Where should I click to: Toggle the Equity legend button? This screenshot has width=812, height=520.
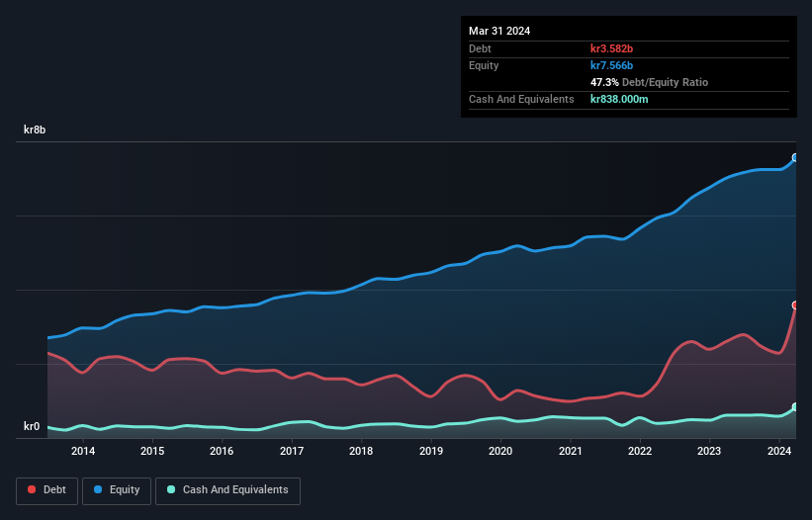tap(117, 490)
